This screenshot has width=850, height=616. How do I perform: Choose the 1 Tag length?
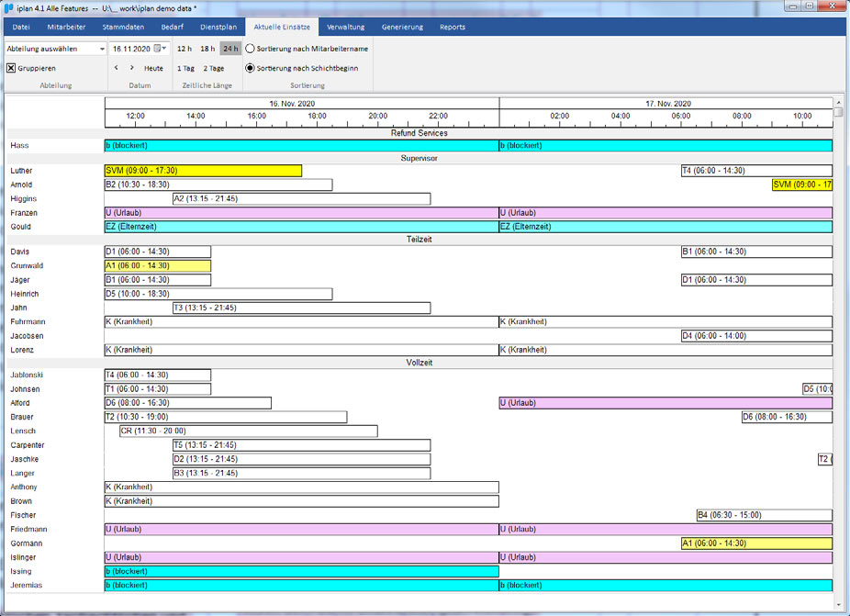coord(185,68)
